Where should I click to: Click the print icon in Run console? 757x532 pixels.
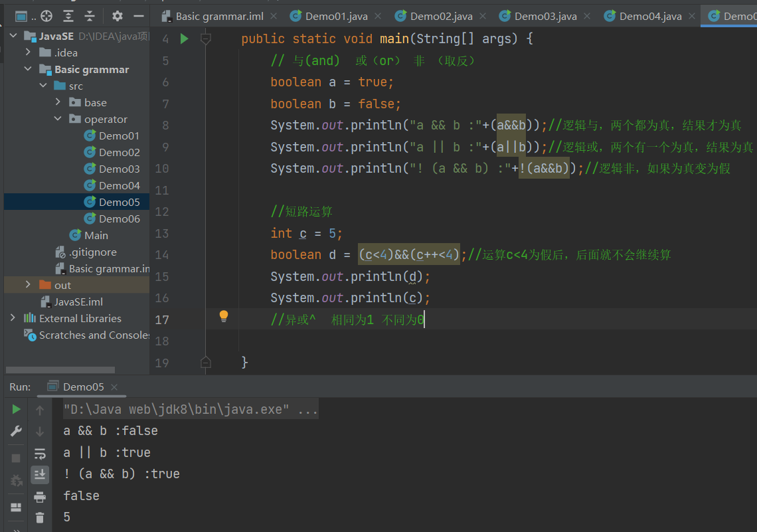[x=40, y=496]
